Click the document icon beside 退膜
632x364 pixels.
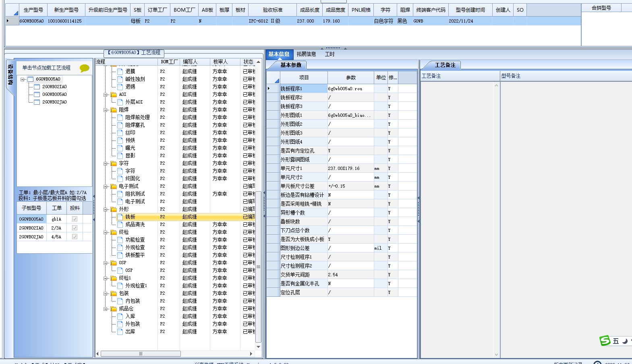[x=120, y=71]
